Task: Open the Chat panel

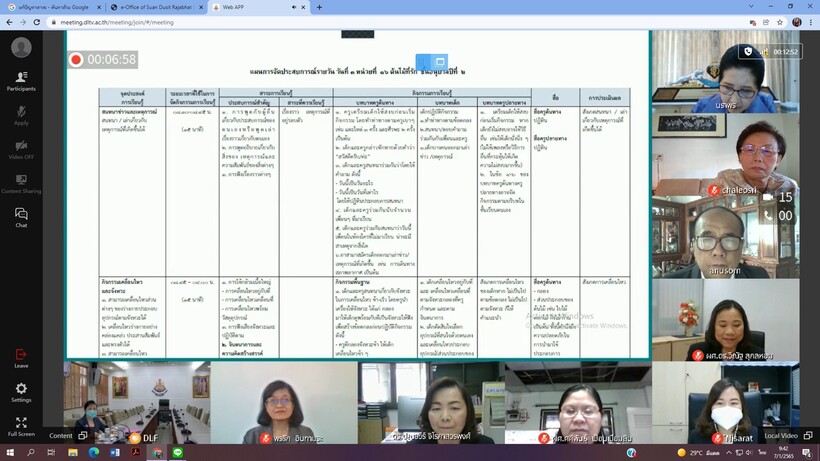Action: point(21,216)
